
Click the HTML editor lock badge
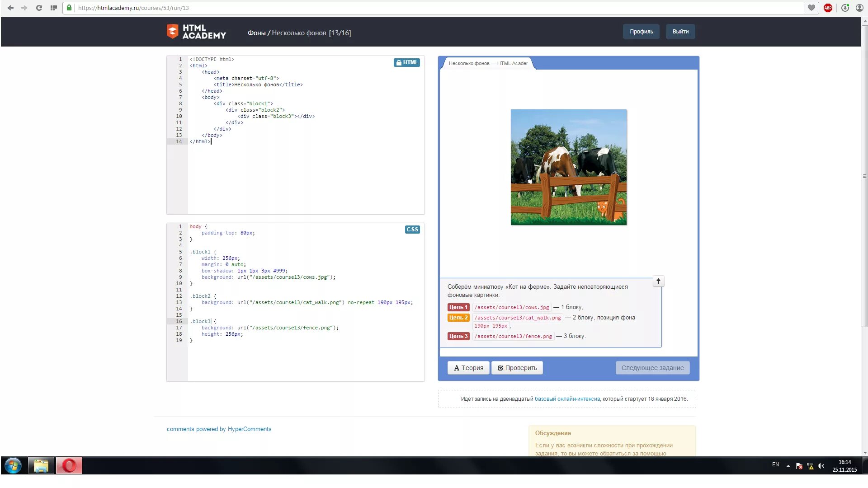click(x=406, y=62)
